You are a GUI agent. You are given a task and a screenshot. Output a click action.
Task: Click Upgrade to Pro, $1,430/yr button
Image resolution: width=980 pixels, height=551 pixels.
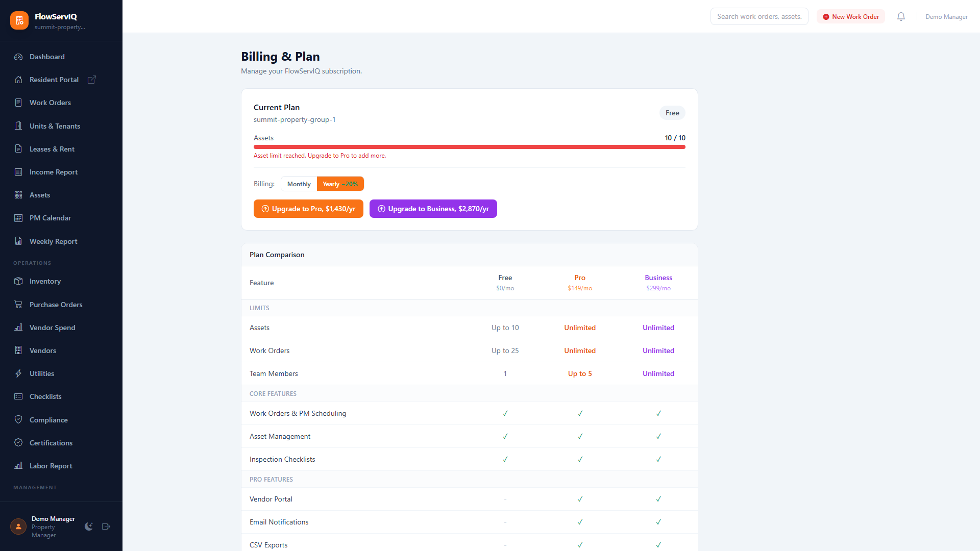point(308,209)
